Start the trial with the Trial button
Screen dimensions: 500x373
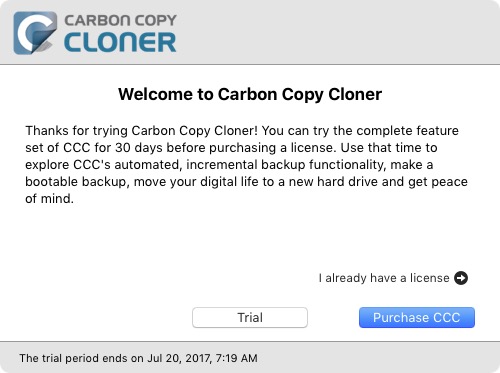click(x=250, y=317)
